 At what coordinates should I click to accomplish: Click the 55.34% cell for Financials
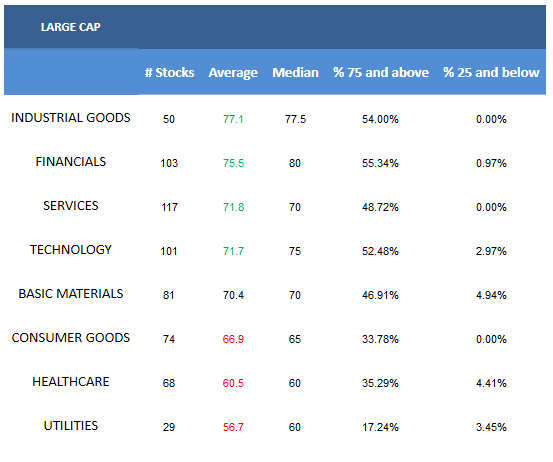[x=380, y=163]
